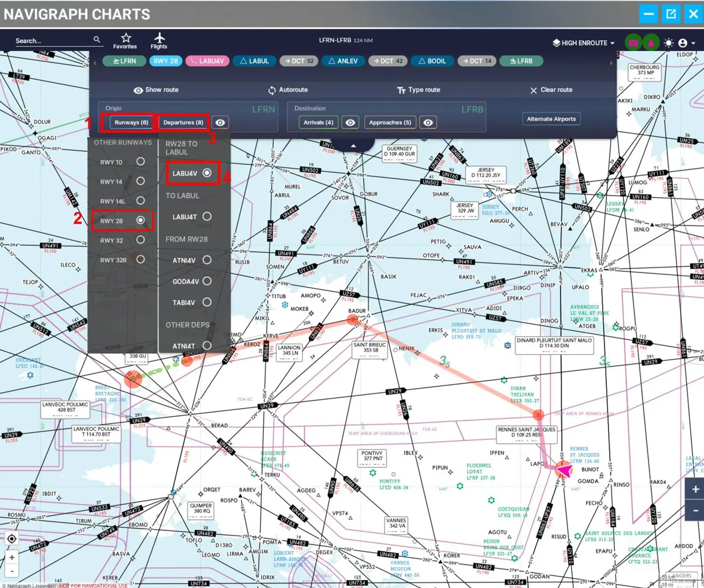The image size is (704, 588).
Task: Select the RWY 32R radio button
Action: pyautogui.click(x=140, y=260)
